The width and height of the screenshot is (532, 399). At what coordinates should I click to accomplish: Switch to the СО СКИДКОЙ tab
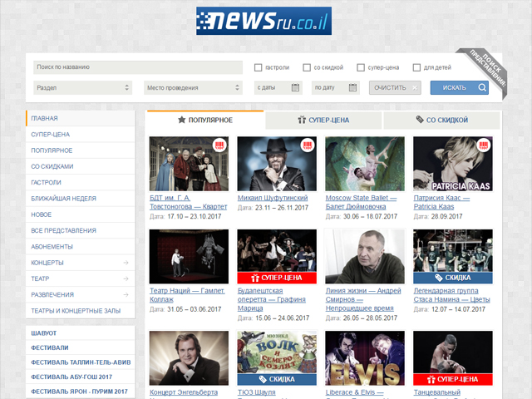(441, 120)
